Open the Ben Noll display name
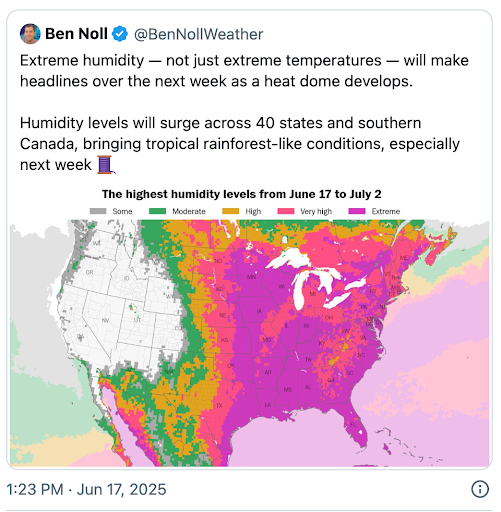501x512 pixels. (x=76, y=34)
